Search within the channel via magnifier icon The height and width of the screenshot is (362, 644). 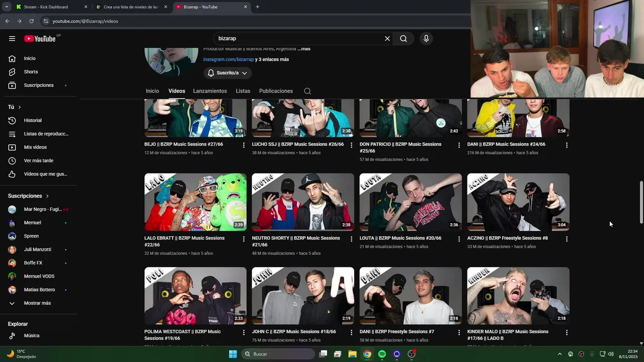pyautogui.click(x=307, y=91)
